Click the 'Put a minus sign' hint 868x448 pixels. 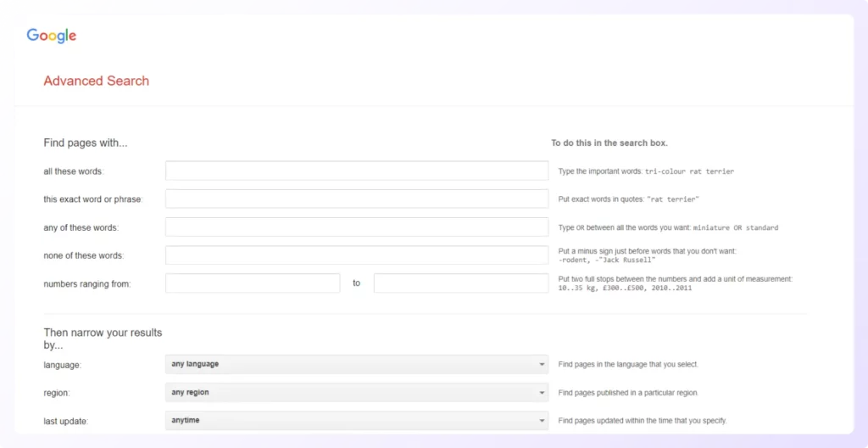[648, 255]
